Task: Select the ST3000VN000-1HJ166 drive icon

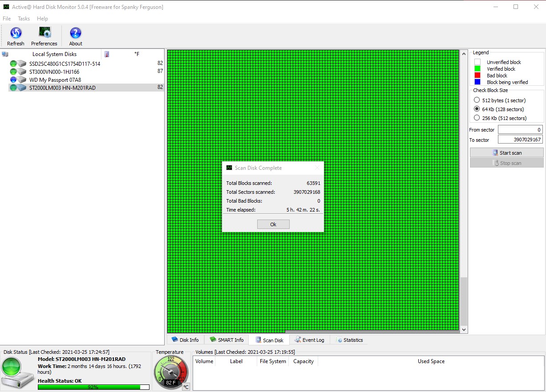Action: pos(22,72)
